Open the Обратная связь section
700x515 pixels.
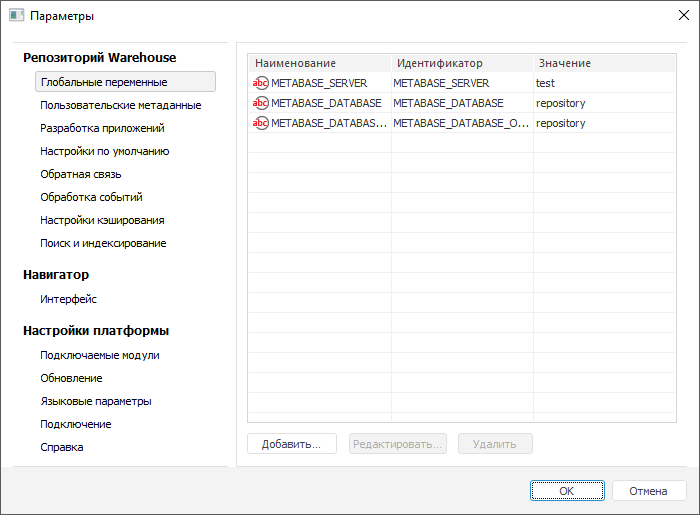(81, 174)
